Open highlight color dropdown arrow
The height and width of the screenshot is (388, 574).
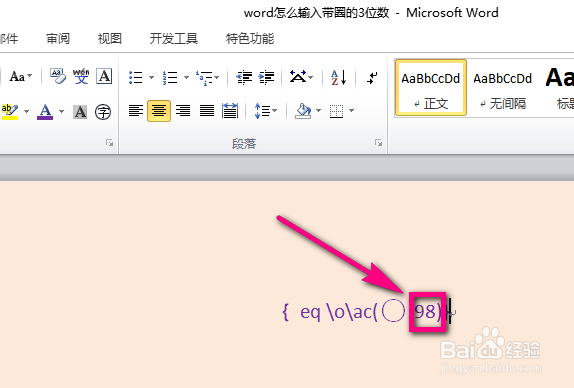tap(26, 111)
